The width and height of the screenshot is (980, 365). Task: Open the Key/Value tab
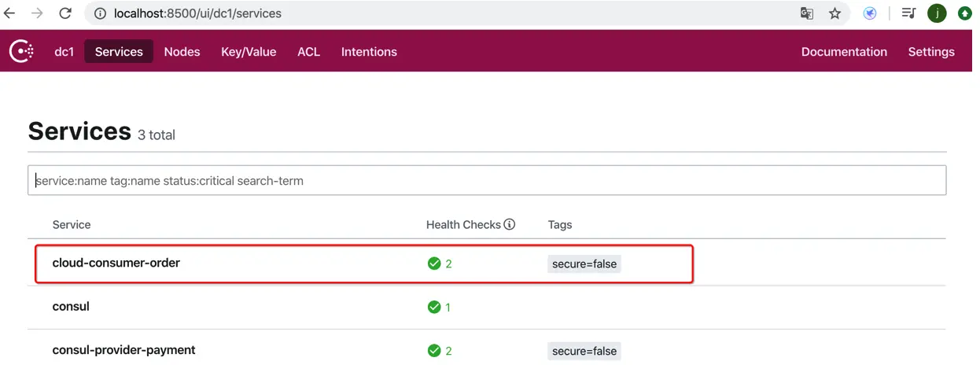(249, 52)
